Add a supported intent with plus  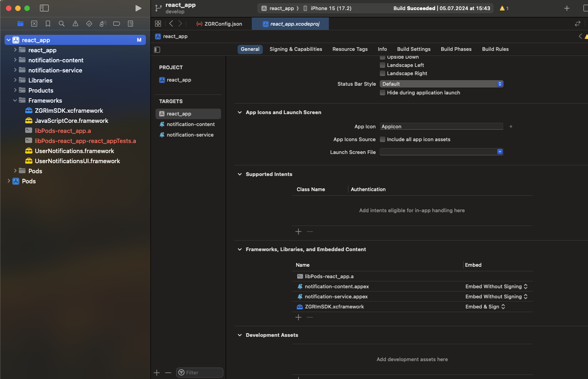(299, 231)
